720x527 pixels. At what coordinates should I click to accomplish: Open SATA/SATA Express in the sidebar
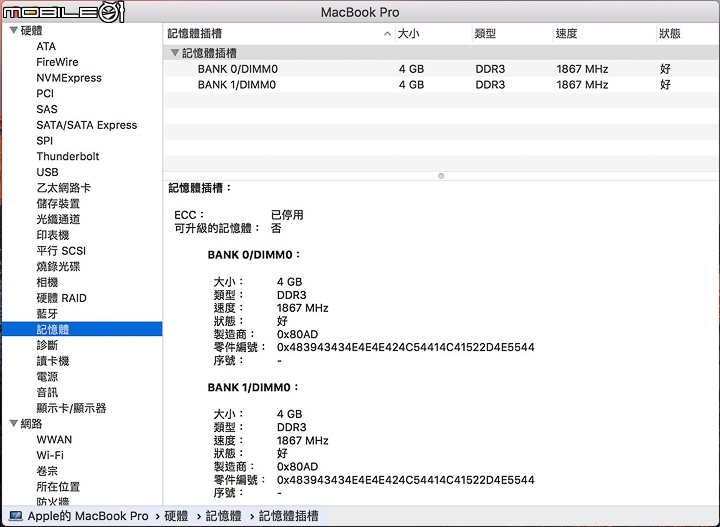point(87,125)
